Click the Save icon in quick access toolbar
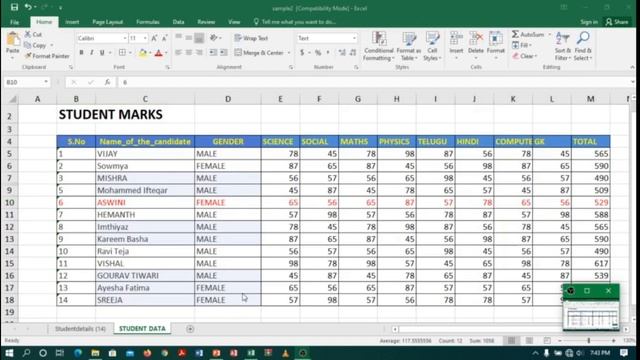Viewport: 640px width, 360px height. 14,7
